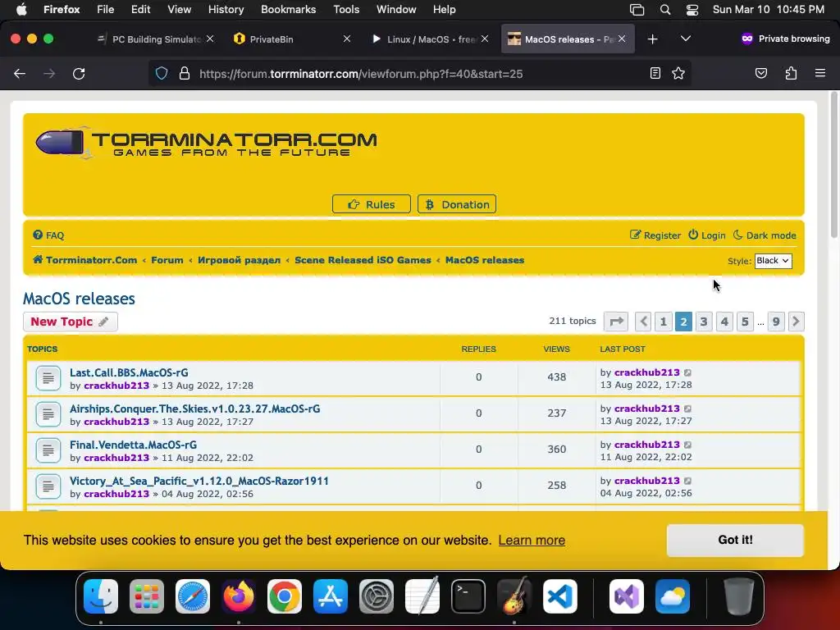Go back to the previous page
This screenshot has width=840, height=630.
tap(20, 73)
